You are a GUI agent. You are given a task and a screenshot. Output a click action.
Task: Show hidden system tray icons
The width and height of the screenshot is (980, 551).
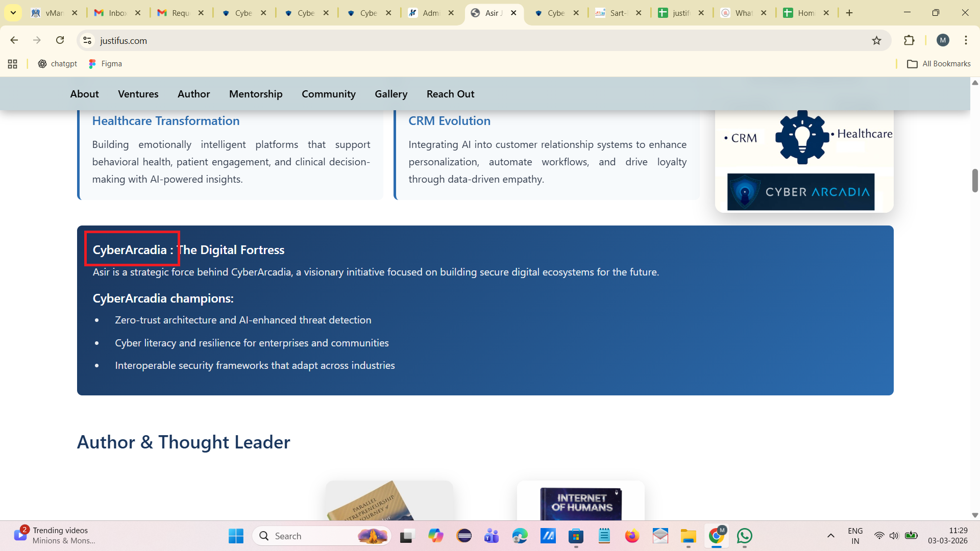pyautogui.click(x=831, y=536)
